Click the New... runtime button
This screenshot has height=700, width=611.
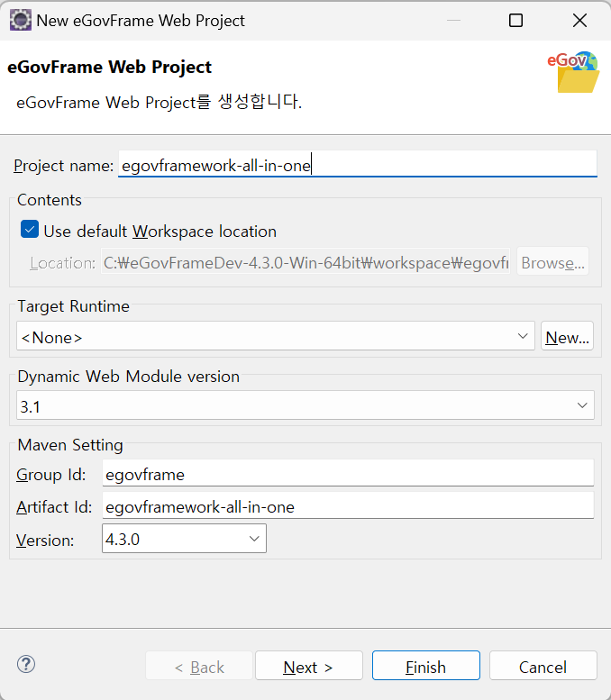pyautogui.click(x=567, y=337)
